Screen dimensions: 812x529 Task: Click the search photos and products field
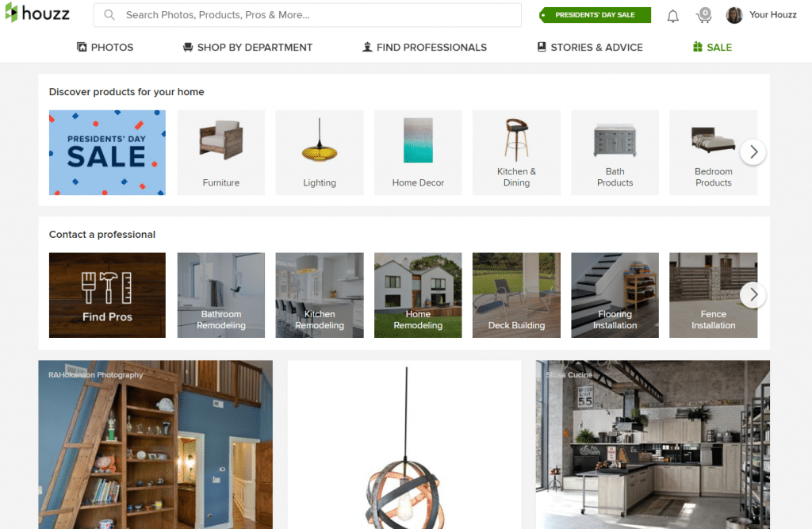point(308,15)
